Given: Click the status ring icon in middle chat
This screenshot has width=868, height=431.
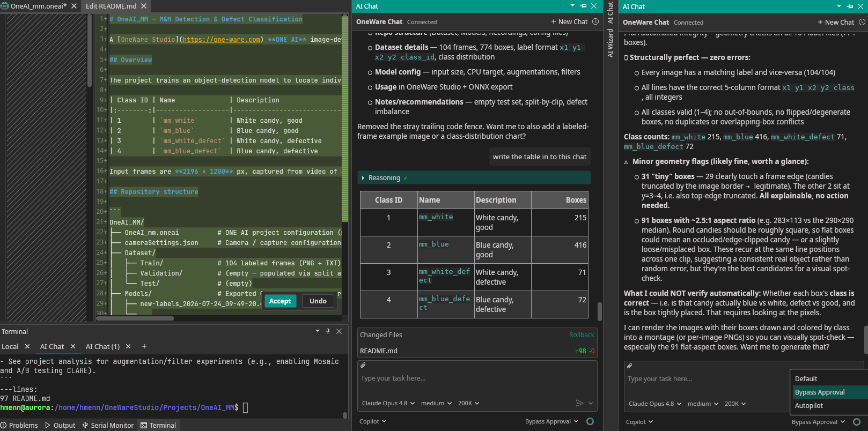Looking at the screenshot, I should tap(590, 421).
